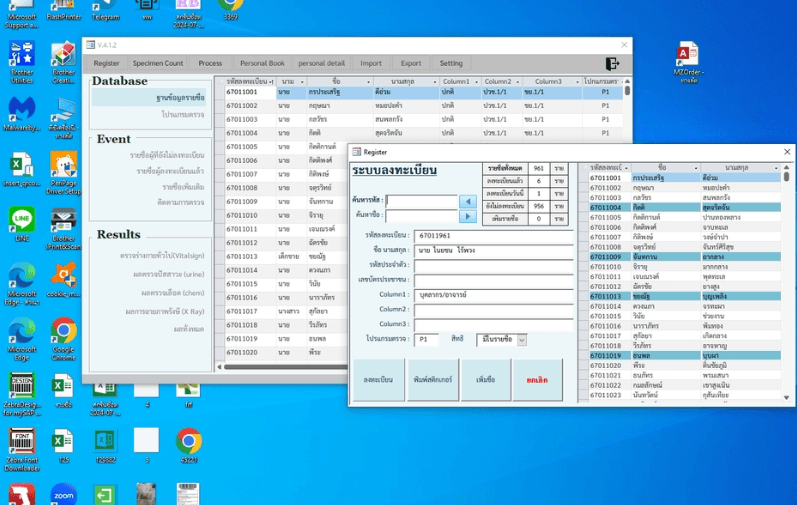Open PeriPage Driver Setup icon
This screenshot has height=505, width=797.
[64, 173]
